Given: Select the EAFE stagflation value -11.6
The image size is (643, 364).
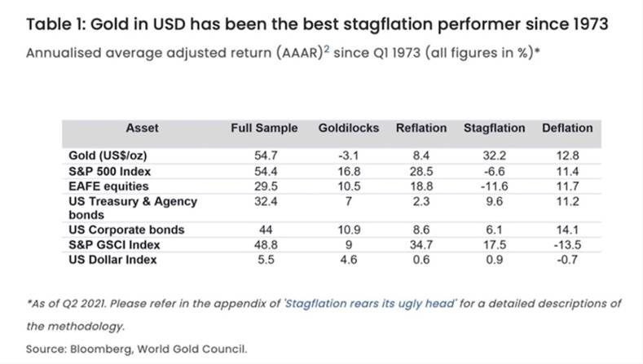Looking at the screenshot, I should 495,186.
